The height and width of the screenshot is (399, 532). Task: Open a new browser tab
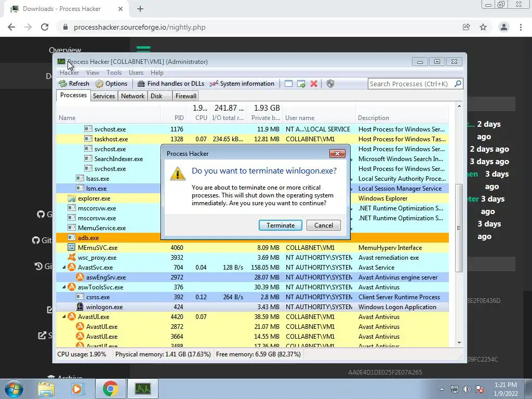tap(140, 9)
